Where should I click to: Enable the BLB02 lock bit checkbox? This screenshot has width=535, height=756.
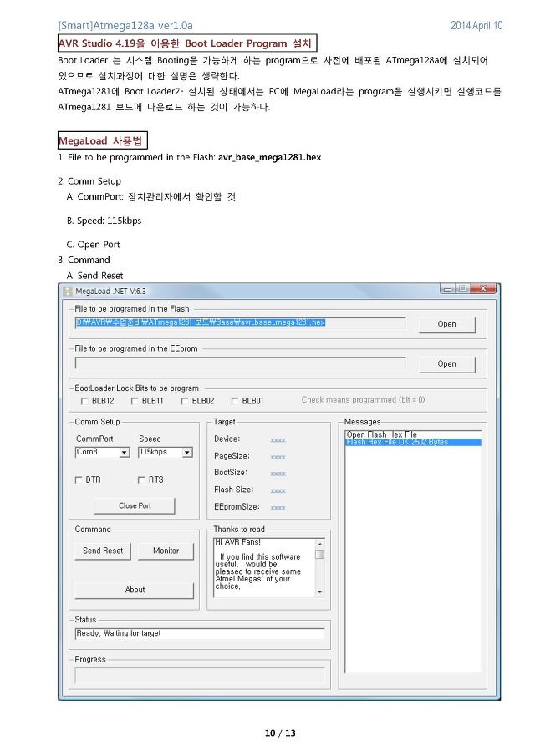click(185, 401)
